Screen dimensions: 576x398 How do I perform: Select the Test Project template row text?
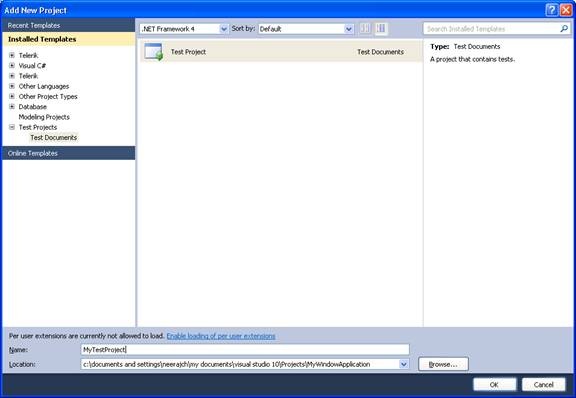click(x=188, y=52)
